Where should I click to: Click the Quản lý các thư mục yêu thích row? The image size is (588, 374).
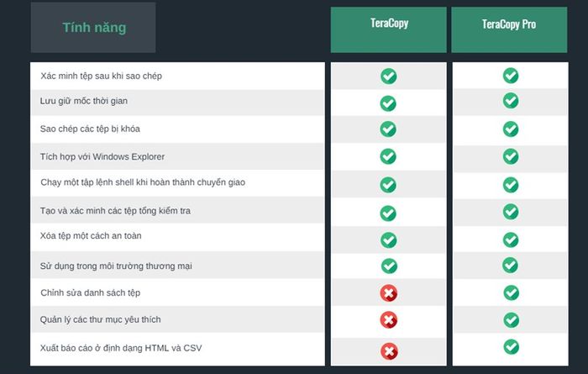click(x=178, y=319)
